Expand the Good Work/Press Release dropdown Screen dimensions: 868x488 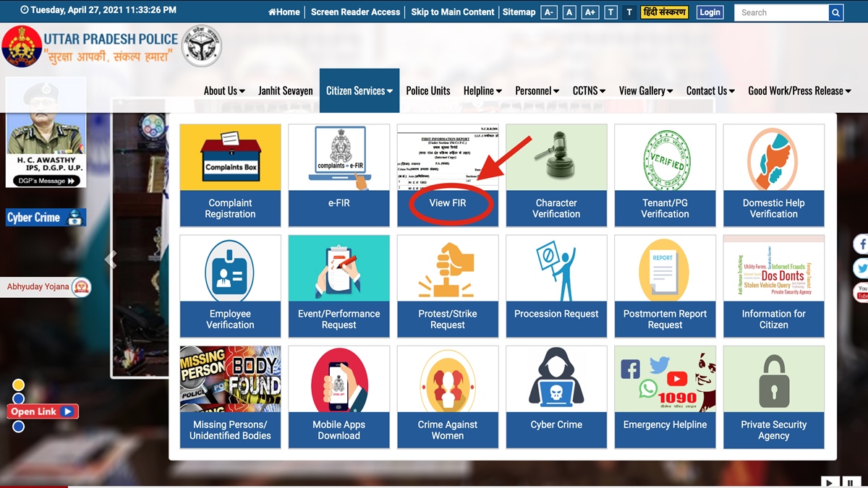[799, 91]
